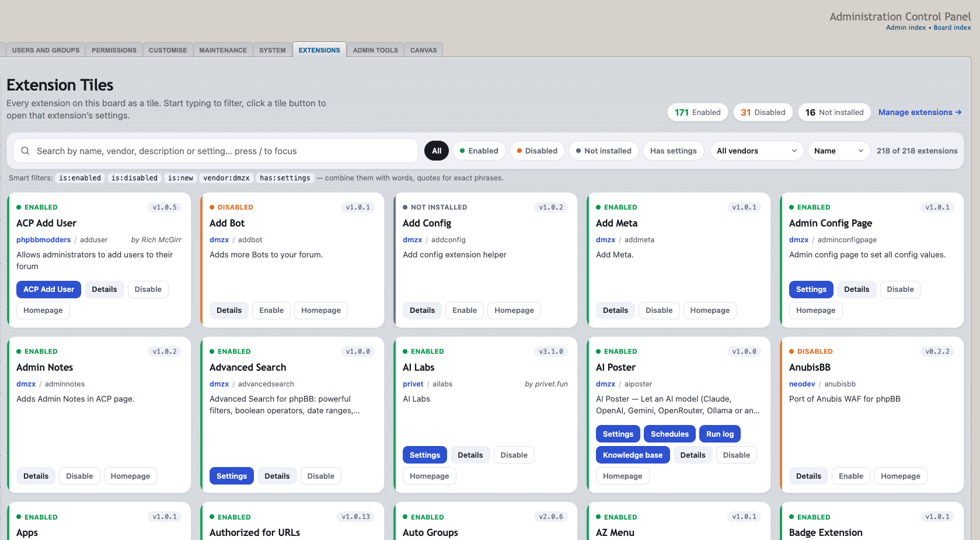Click the v0.2.2 version badge
Screen dimensions: 980x540
(937, 351)
